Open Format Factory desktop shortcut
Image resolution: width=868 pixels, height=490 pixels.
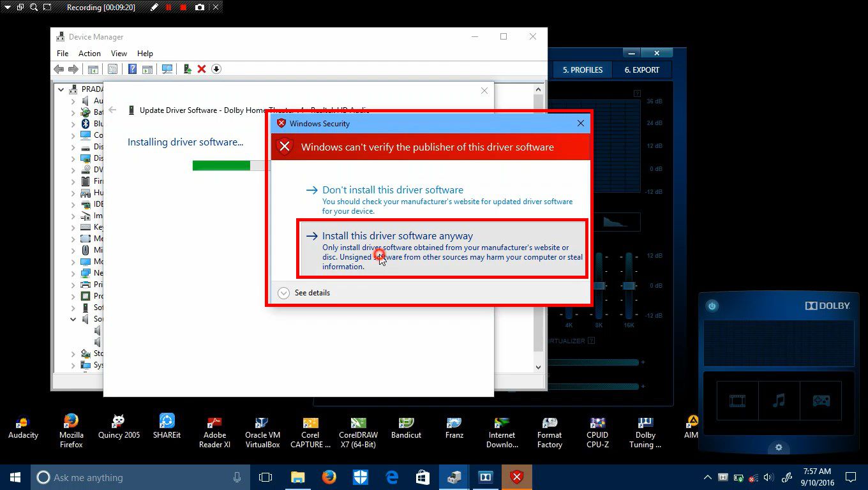[550, 431]
